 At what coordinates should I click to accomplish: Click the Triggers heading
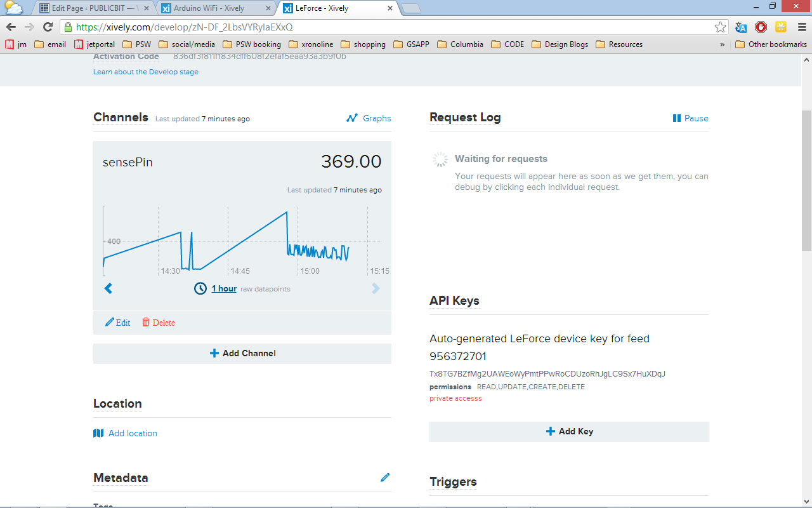[x=453, y=482]
